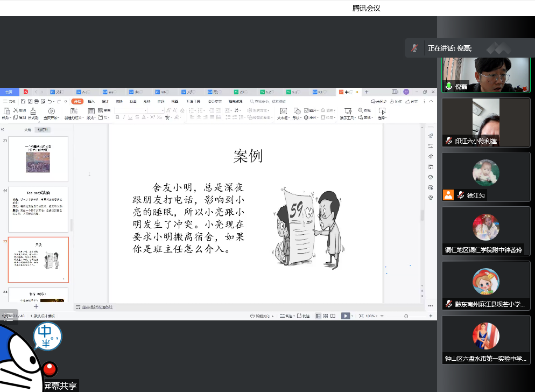The height and width of the screenshot is (392, 535).
Task: Select slide 22 thumbnail in panel
Action: coord(38,209)
